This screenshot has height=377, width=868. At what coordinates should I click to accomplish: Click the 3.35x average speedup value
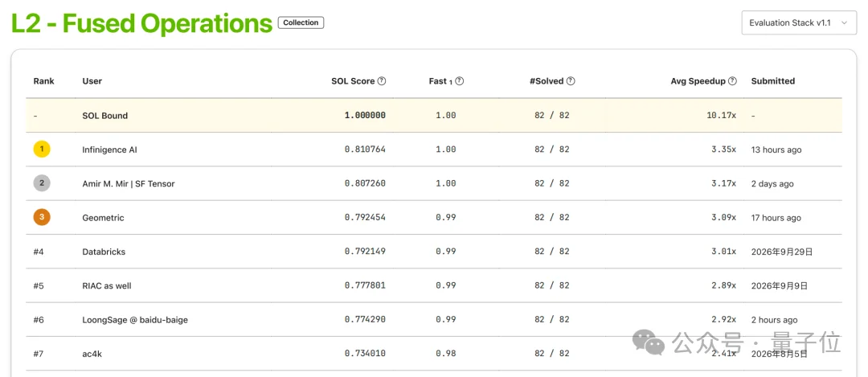[x=724, y=150]
